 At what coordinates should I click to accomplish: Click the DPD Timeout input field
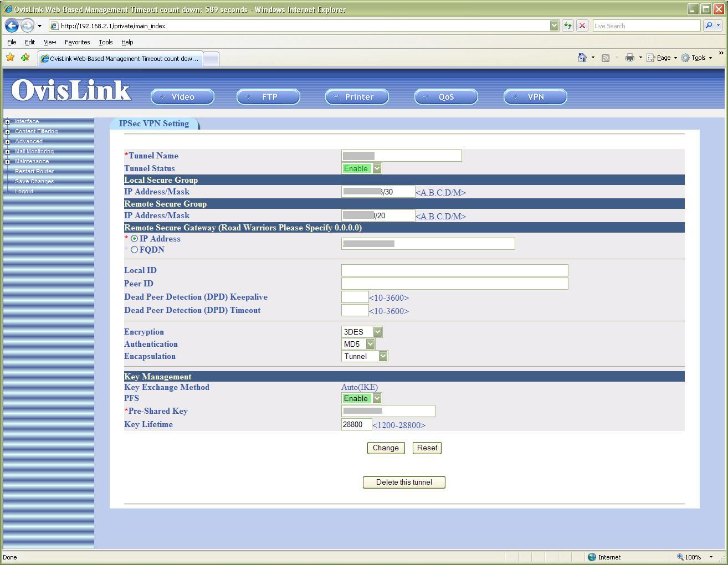click(355, 310)
